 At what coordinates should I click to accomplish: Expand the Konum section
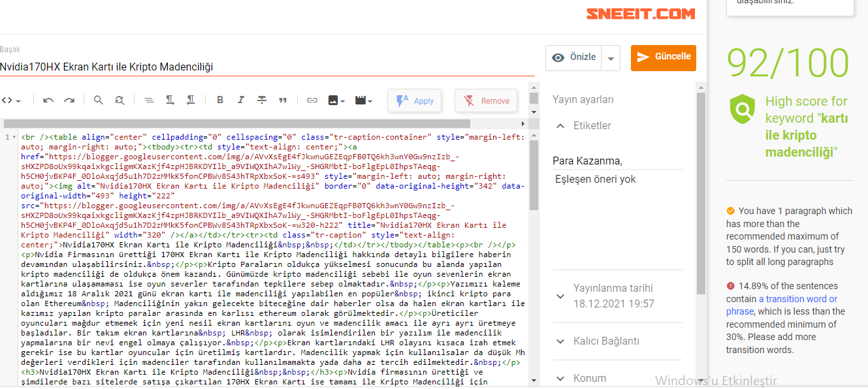coord(560,378)
